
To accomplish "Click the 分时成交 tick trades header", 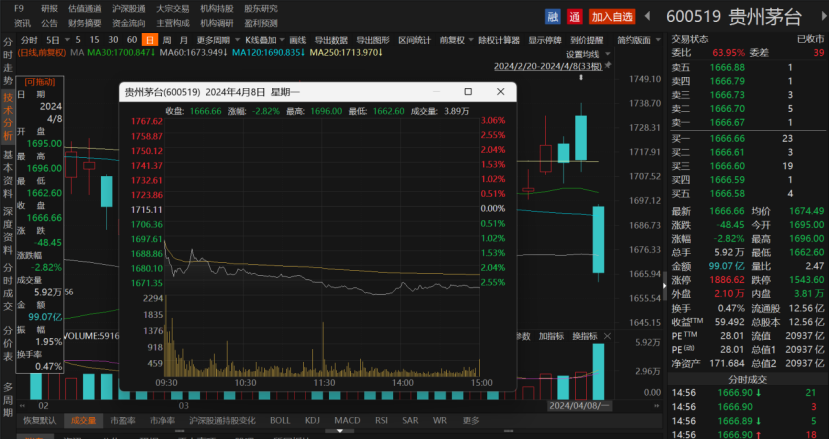I will click(x=747, y=379).
